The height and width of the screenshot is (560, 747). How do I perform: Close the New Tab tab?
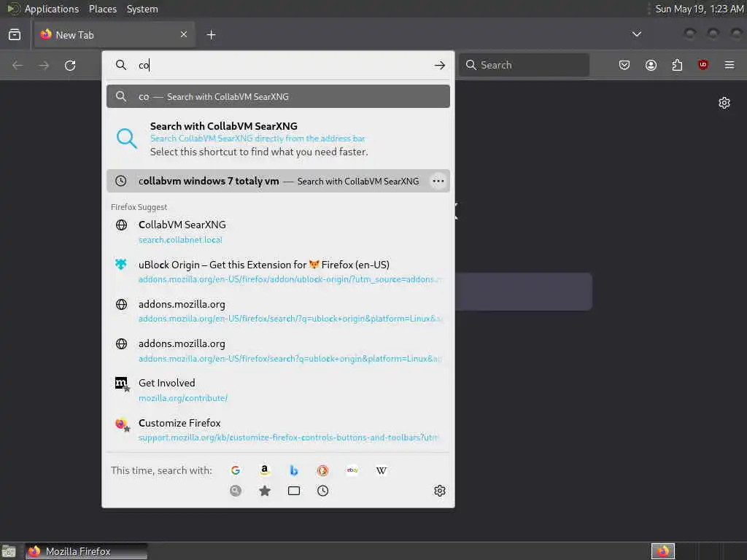click(x=184, y=35)
